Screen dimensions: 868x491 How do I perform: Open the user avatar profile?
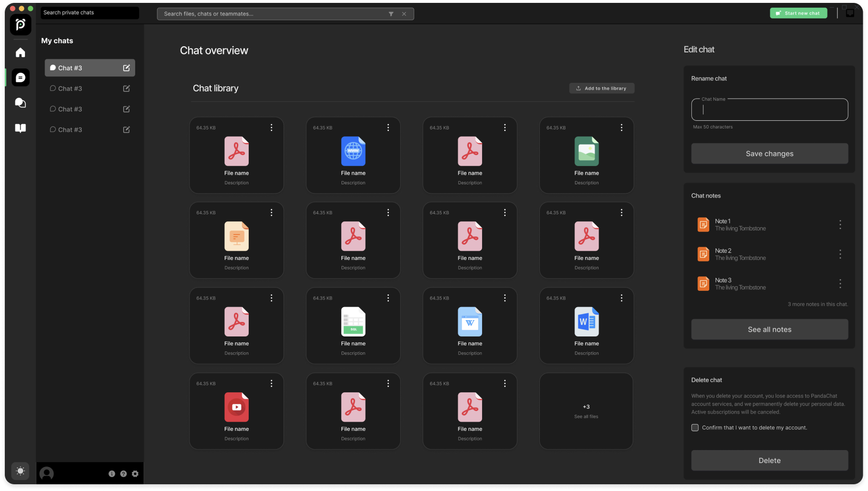coord(47,474)
